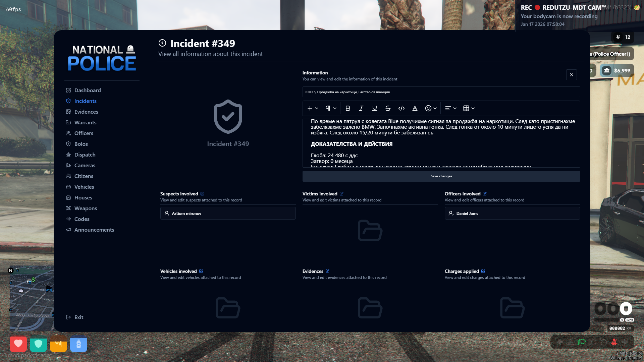Edit suspects involved list
The height and width of the screenshot is (362, 644).
(202, 194)
